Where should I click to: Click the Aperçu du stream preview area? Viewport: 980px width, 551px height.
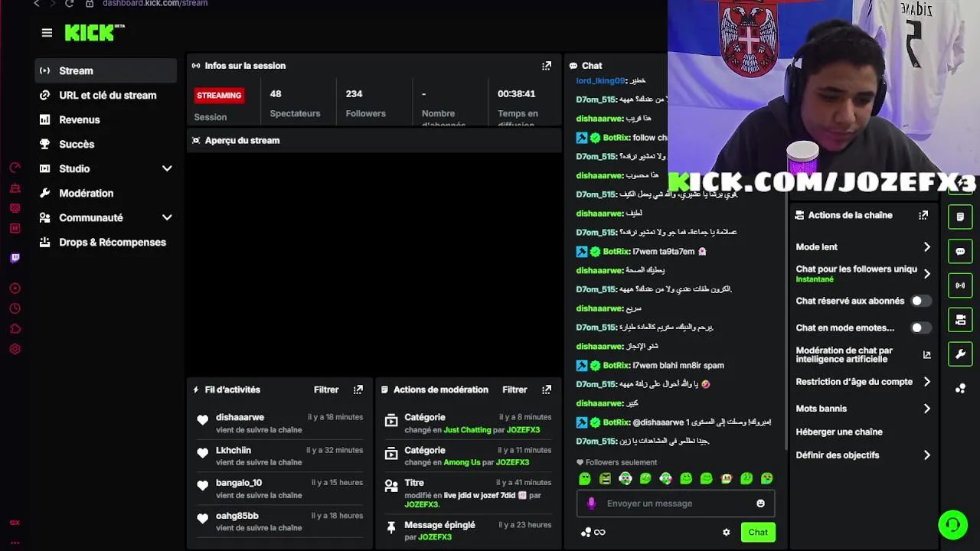coord(374,264)
